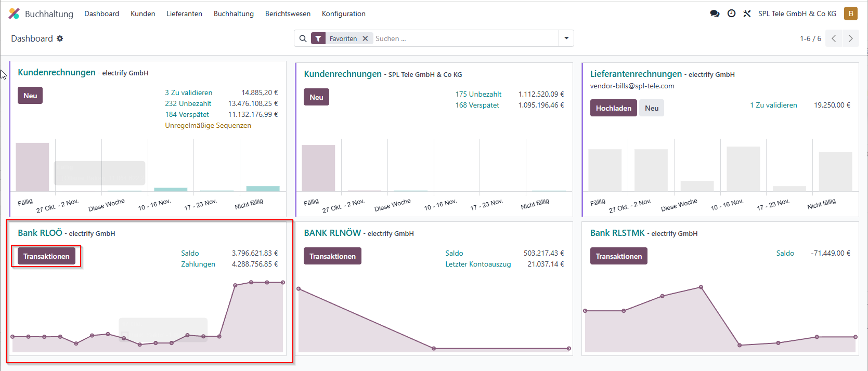Open the chat conversations icon

(x=715, y=14)
